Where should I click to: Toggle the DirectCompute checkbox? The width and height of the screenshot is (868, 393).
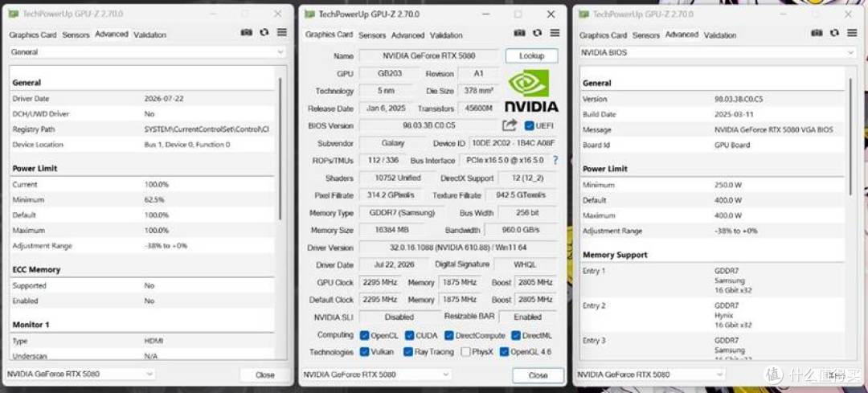pos(449,335)
